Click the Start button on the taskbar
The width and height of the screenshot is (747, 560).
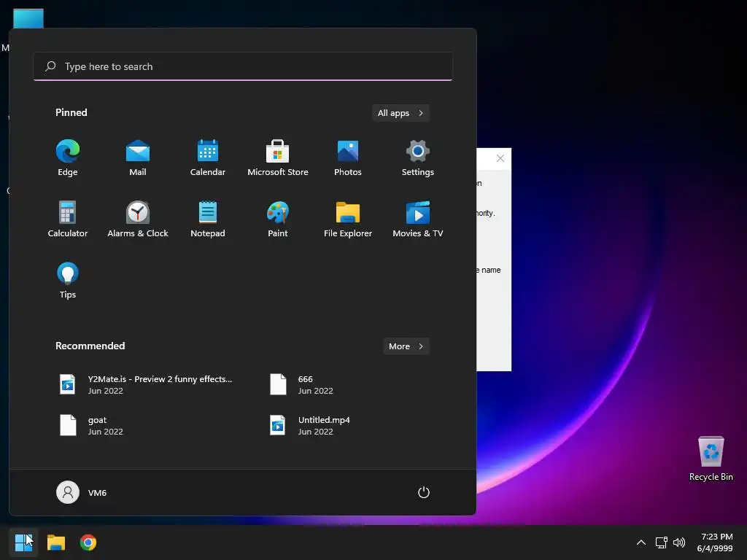[23, 542]
